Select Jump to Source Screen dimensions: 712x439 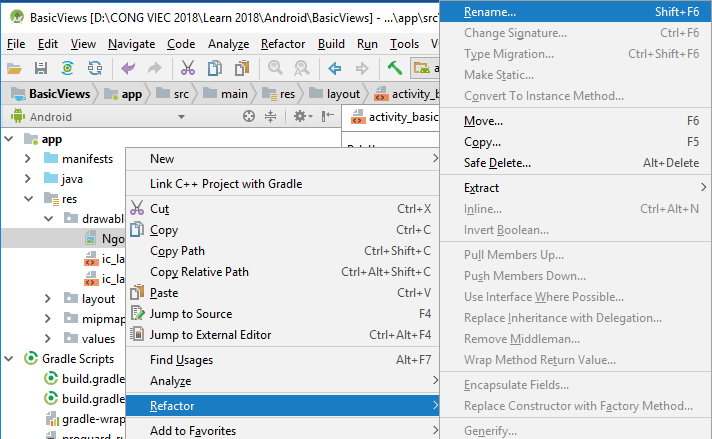coord(282,314)
